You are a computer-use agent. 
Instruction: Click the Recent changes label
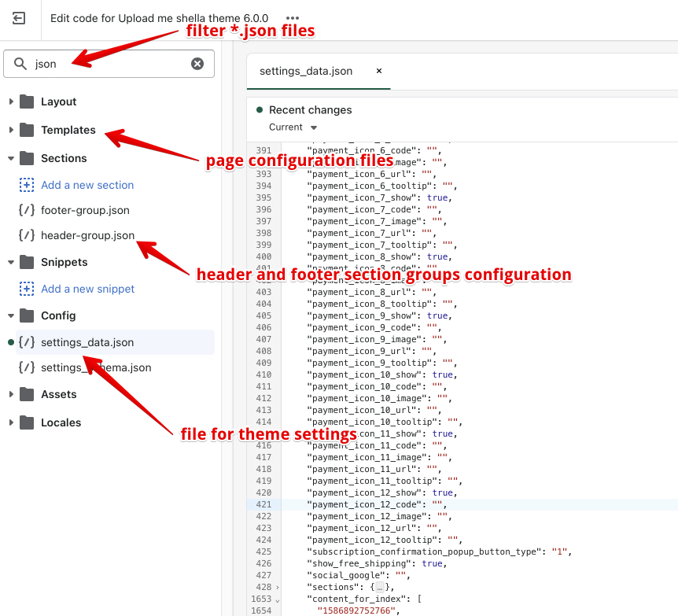(x=311, y=110)
